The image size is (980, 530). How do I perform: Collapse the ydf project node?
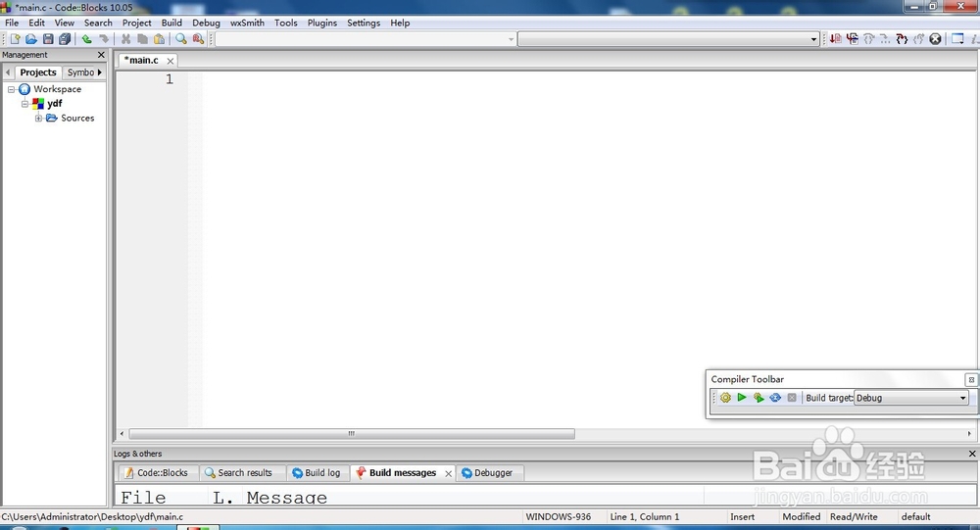pos(25,104)
